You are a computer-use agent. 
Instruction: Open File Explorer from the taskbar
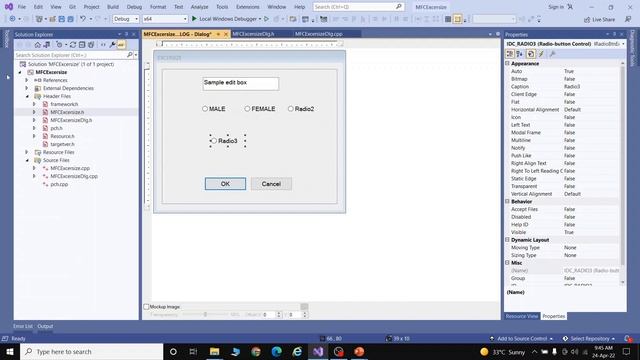point(214,351)
